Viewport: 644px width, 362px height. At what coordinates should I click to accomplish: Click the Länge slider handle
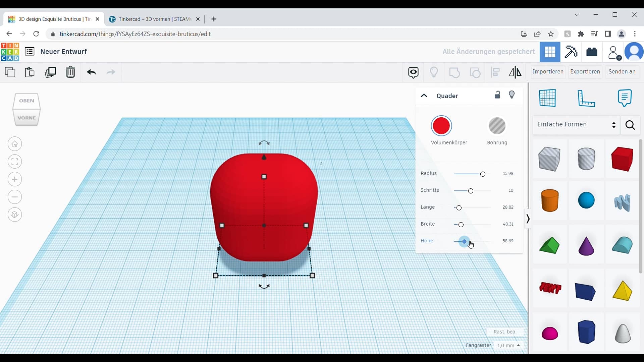459,208
